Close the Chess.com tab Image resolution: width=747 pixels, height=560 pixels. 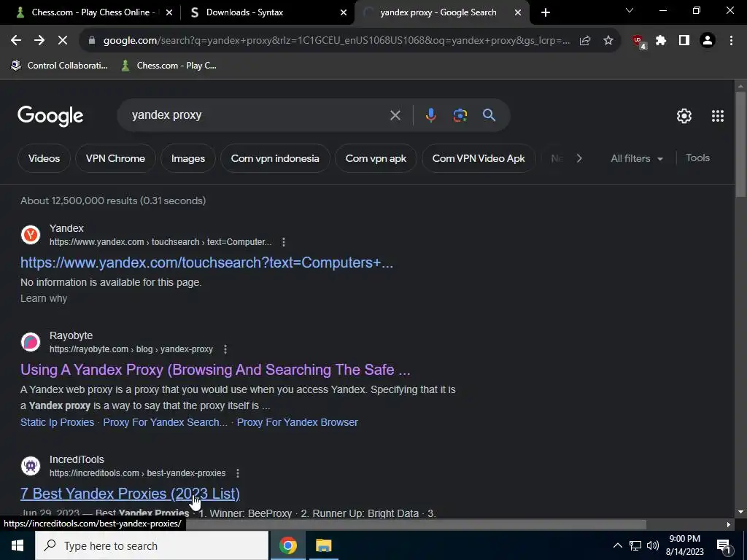(169, 12)
